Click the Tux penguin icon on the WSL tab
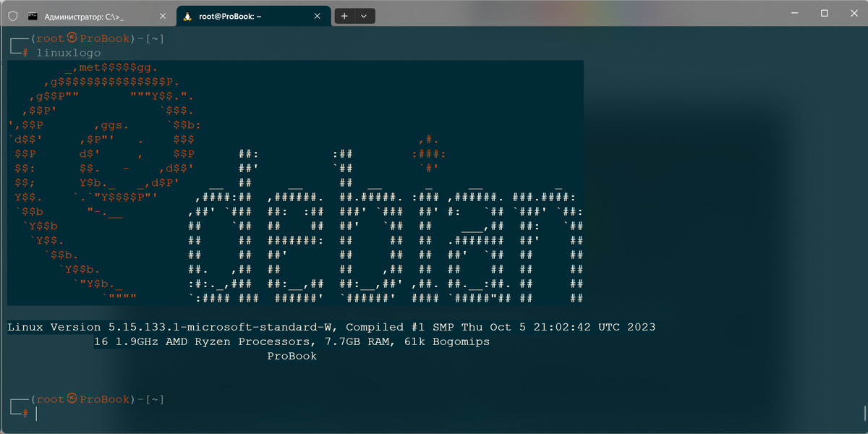 coord(187,15)
